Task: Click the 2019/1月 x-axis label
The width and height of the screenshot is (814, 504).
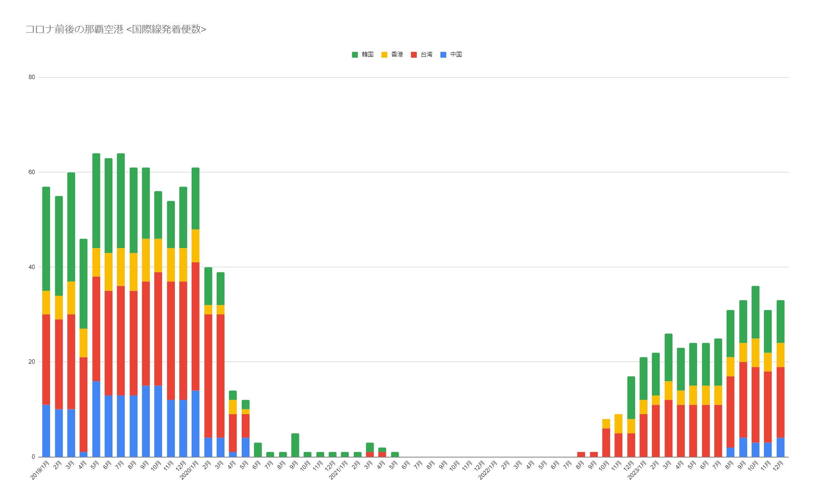Action: (40, 470)
